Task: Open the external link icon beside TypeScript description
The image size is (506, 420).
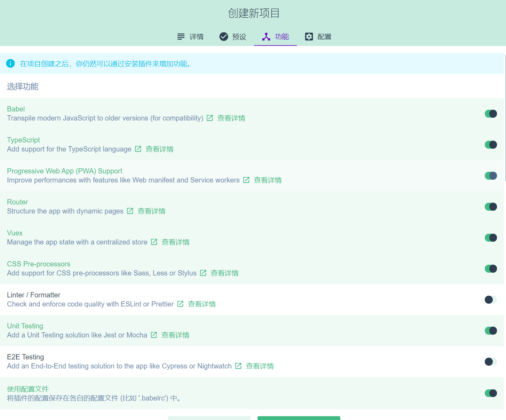Action: [138, 149]
